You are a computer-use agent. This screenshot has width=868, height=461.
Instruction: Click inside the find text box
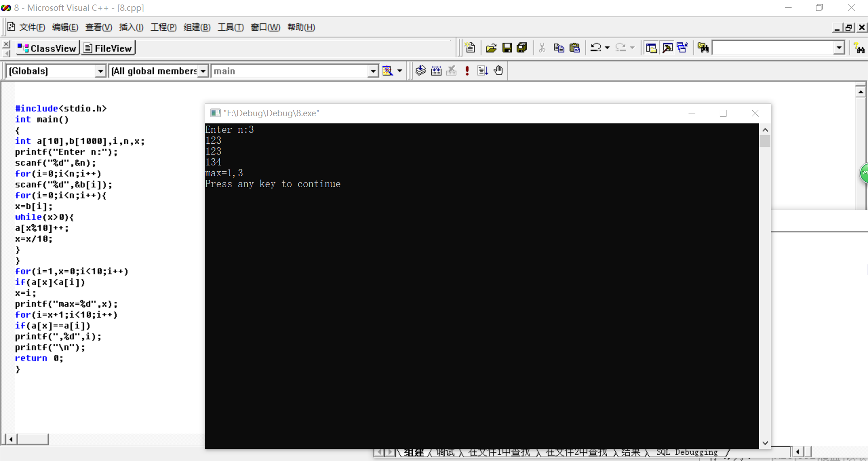[773, 47]
